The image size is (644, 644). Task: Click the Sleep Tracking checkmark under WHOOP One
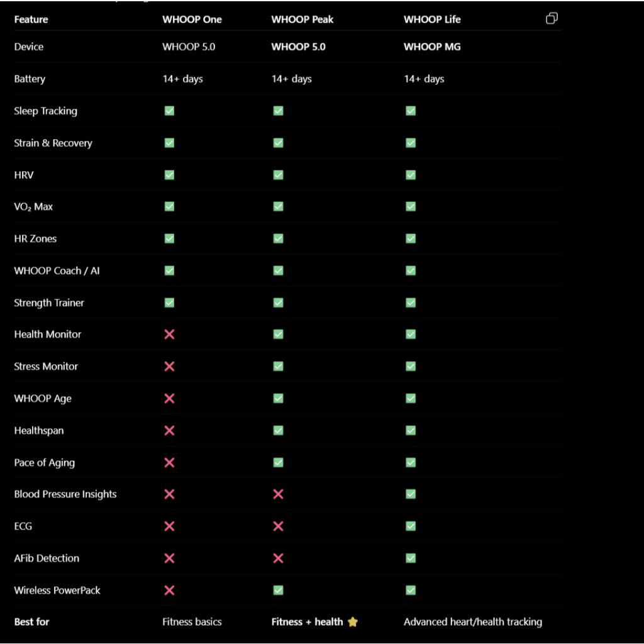(169, 111)
